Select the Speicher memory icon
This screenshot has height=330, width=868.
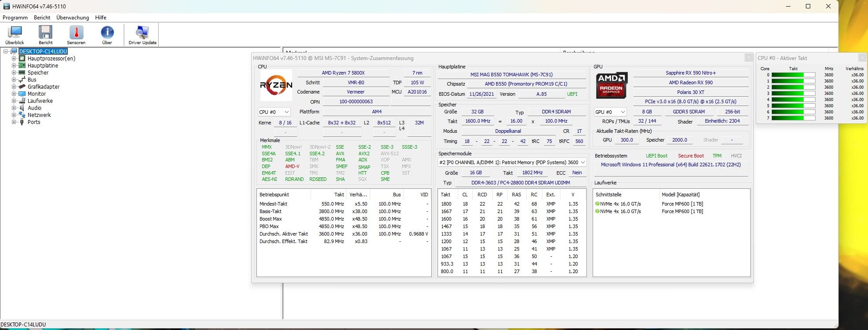point(22,72)
